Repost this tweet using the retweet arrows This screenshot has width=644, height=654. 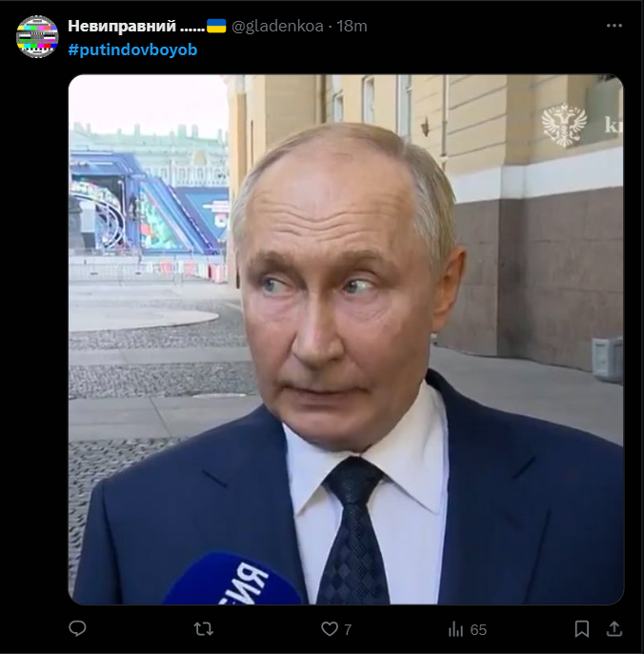tap(204, 628)
